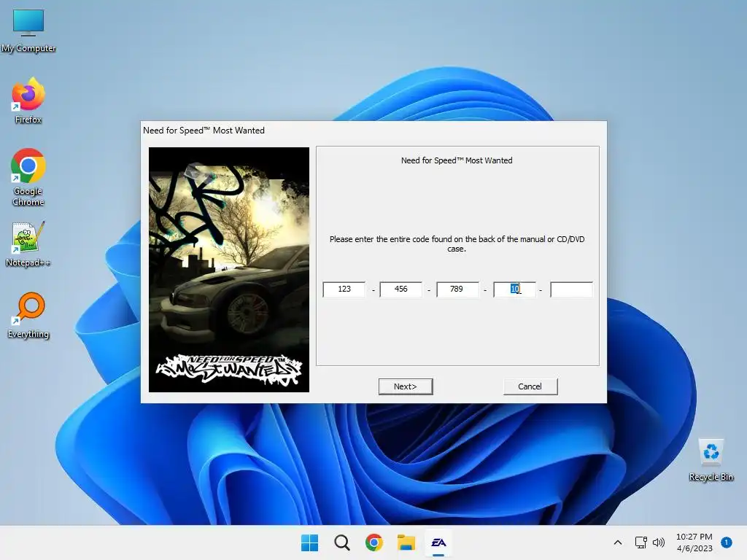Click the Most Wanted cover artwork
This screenshot has height=560, width=747.
[x=228, y=270]
